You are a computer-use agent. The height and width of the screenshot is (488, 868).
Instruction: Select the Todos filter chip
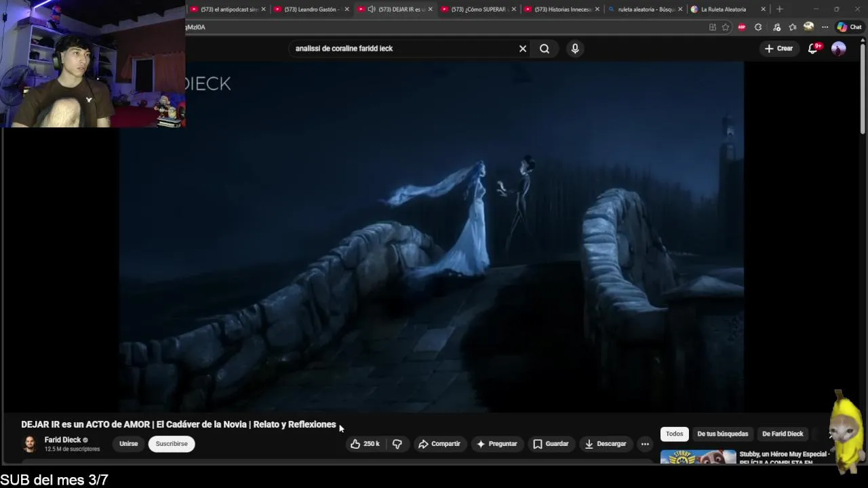[x=674, y=434]
